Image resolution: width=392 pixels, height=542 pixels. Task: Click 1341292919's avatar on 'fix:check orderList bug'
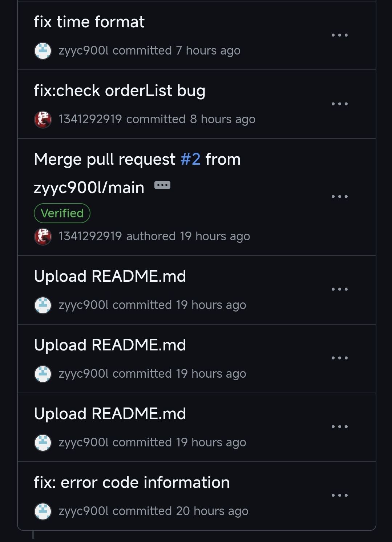tap(43, 119)
